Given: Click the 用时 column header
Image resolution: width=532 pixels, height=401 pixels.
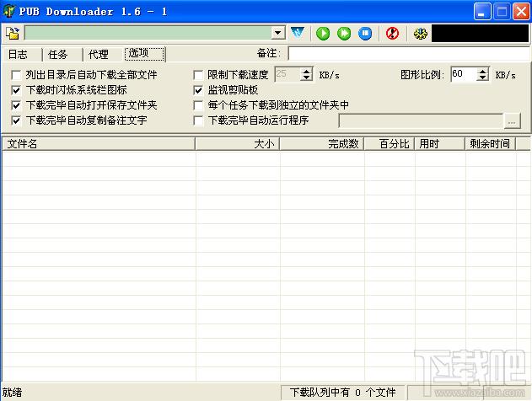Looking at the screenshot, I should [x=440, y=144].
